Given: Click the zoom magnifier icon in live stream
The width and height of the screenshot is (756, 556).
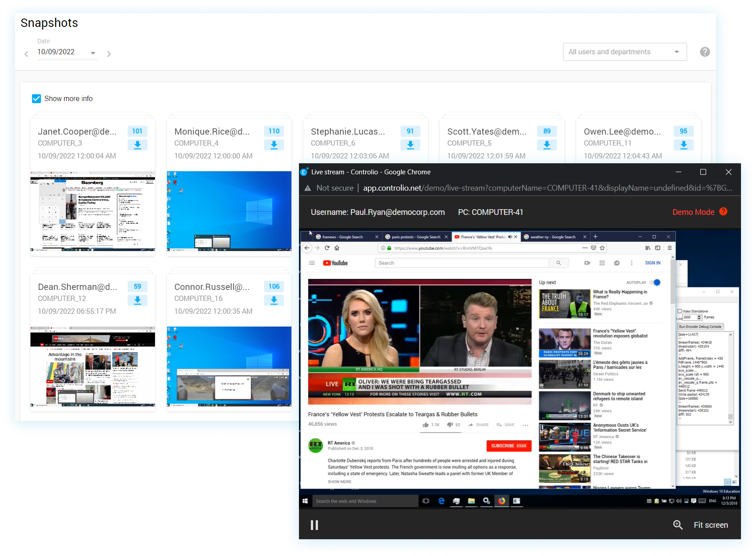Looking at the screenshot, I should click(x=678, y=525).
